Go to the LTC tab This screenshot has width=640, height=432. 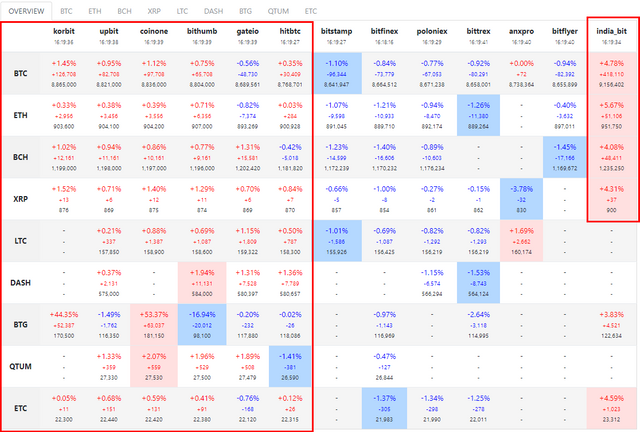[x=182, y=11]
